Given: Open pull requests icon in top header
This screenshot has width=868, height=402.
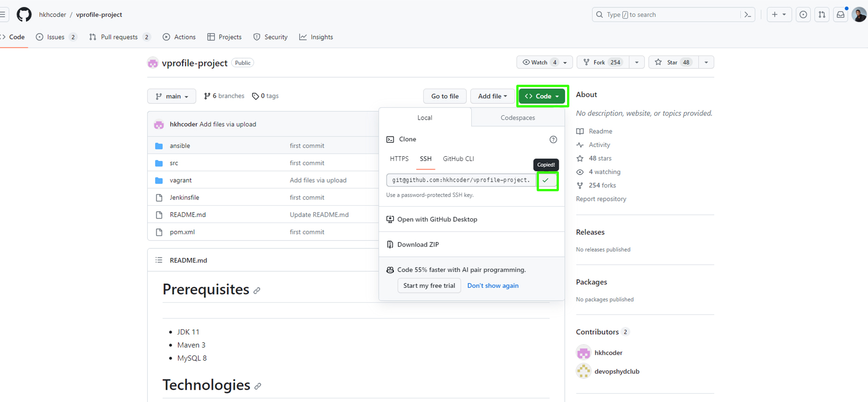Looking at the screenshot, I should (x=822, y=15).
